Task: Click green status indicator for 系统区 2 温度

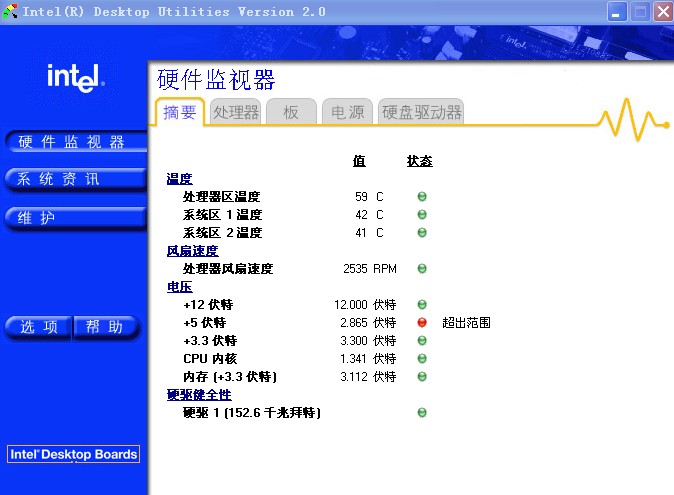Action: tap(422, 232)
